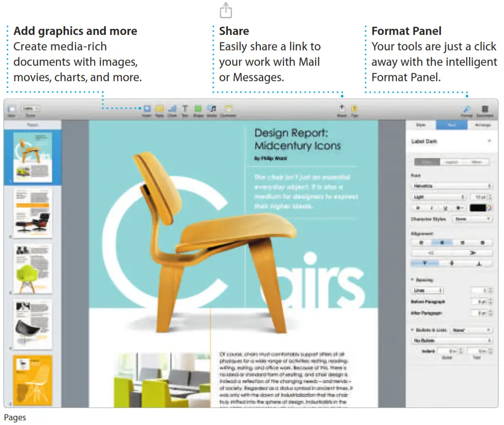Click the text indent stepper
504x425 pixels.
491,351
